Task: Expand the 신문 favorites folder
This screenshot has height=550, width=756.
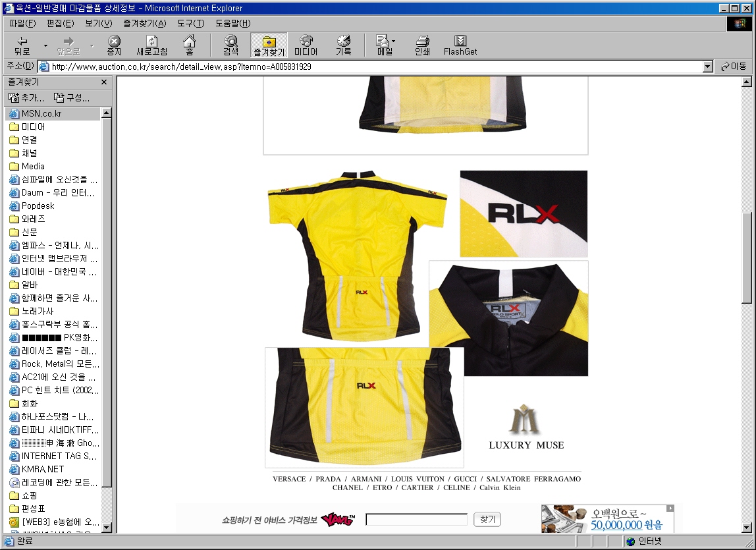Action: [x=24, y=232]
